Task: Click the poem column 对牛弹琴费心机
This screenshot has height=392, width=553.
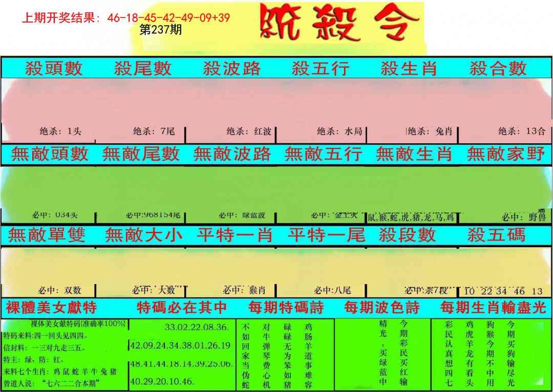Action: point(267,356)
